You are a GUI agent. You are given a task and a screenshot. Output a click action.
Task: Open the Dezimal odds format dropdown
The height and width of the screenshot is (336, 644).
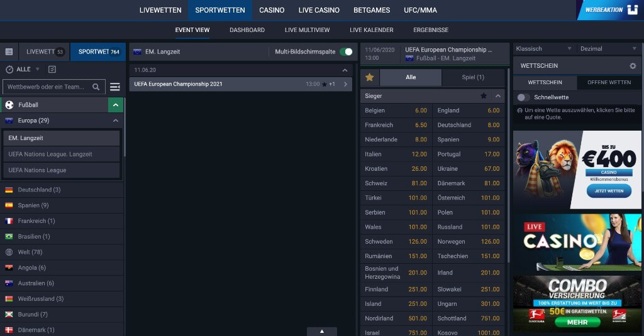(608, 48)
